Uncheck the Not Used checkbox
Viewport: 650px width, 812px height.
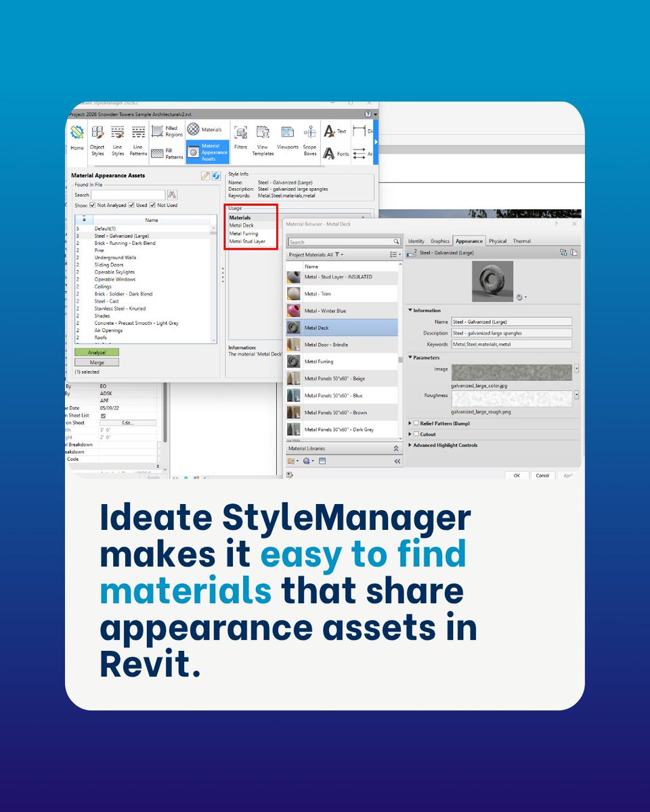coord(153,205)
